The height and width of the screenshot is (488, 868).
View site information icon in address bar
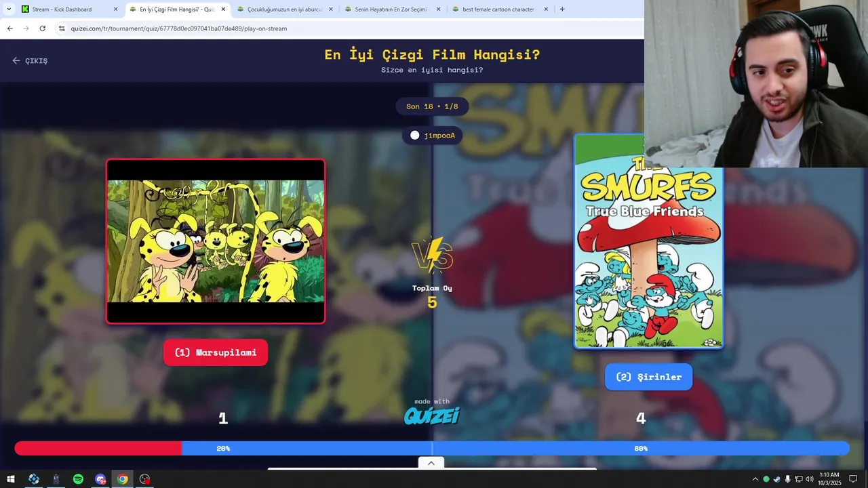62,28
